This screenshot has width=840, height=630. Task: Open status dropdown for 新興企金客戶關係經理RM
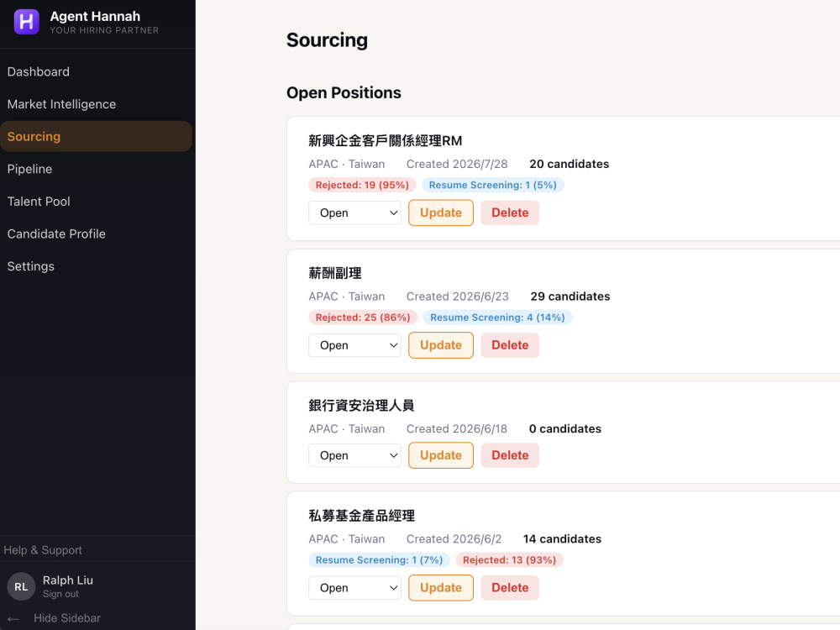(354, 213)
